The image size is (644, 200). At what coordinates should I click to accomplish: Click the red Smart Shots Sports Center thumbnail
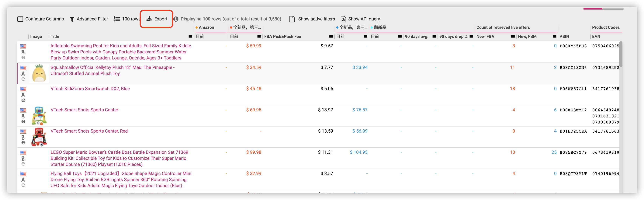click(x=39, y=137)
